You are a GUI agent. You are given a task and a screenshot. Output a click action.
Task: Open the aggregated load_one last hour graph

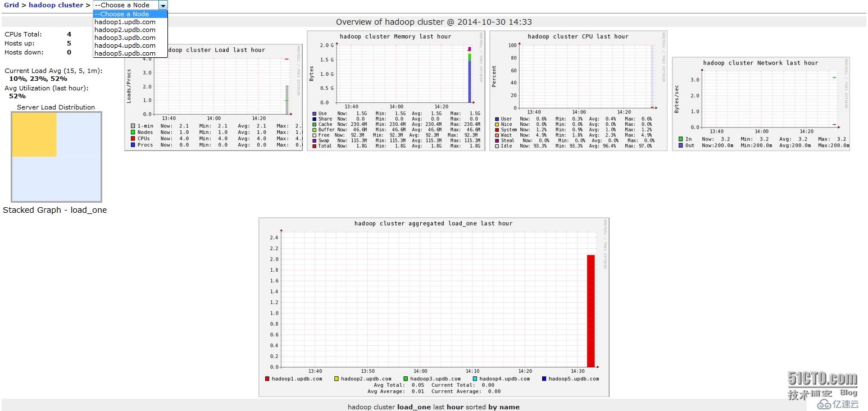click(x=434, y=307)
